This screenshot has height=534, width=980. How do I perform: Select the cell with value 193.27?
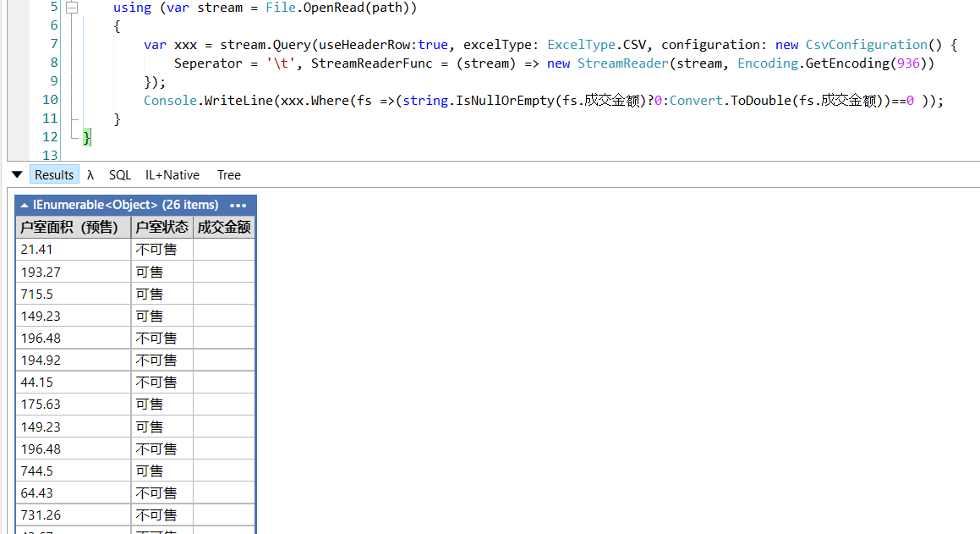click(x=73, y=272)
